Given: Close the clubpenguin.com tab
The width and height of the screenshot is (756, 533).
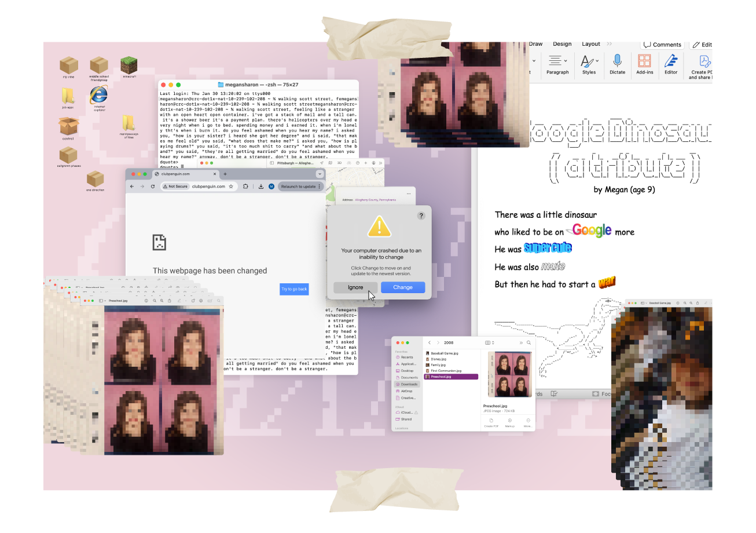Looking at the screenshot, I should coord(214,174).
